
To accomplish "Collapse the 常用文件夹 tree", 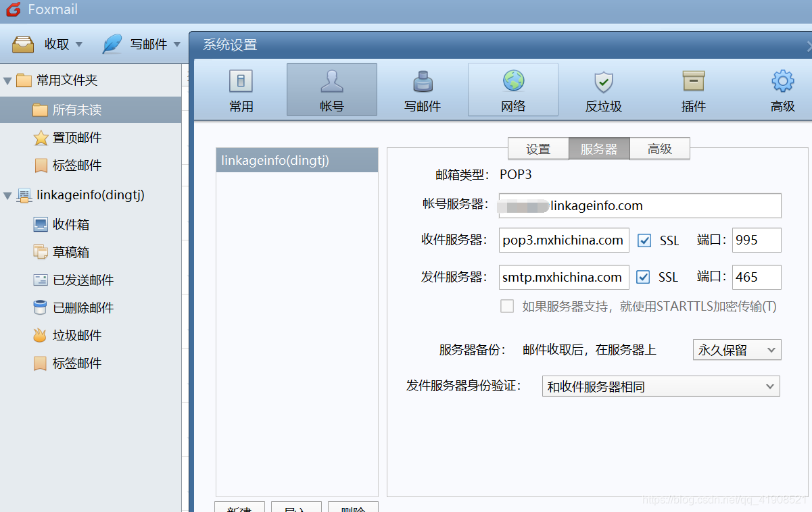I will 7,80.
